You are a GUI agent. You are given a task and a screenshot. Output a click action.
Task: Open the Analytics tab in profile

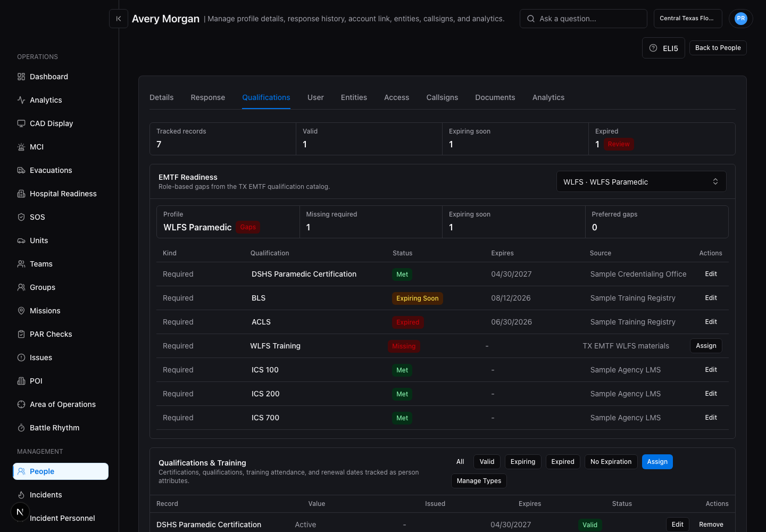coord(548,97)
